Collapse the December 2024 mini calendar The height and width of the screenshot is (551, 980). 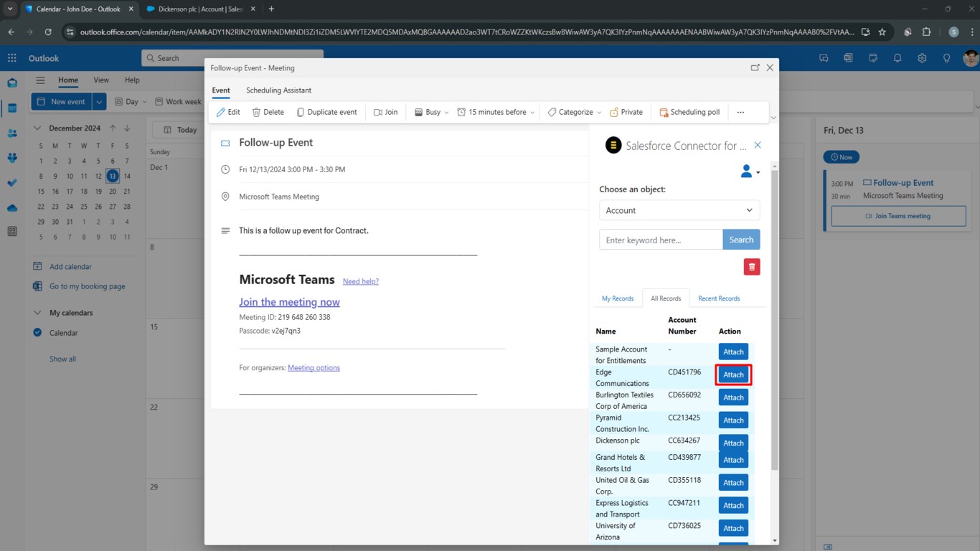click(37, 128)
